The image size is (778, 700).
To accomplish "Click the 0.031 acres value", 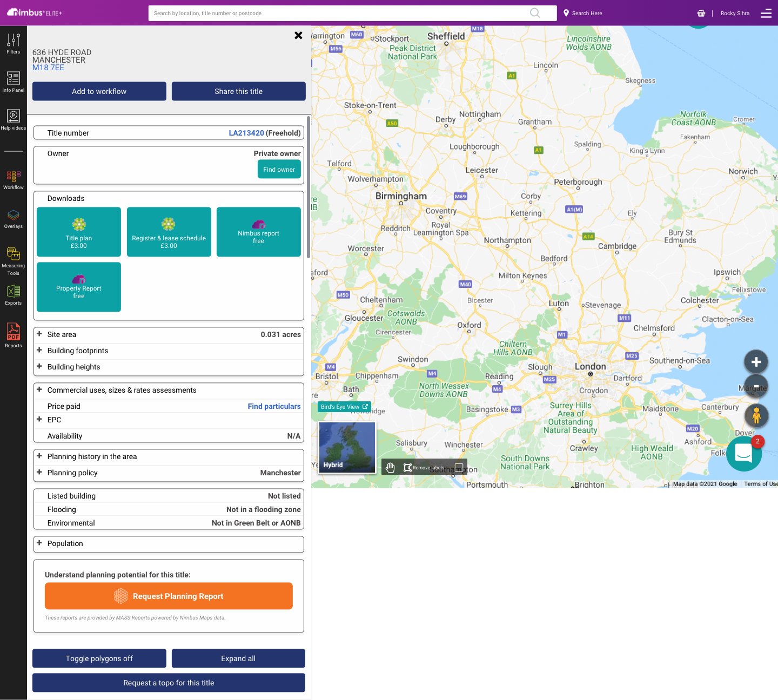I will pyautogui.click(x=281, y=334).
